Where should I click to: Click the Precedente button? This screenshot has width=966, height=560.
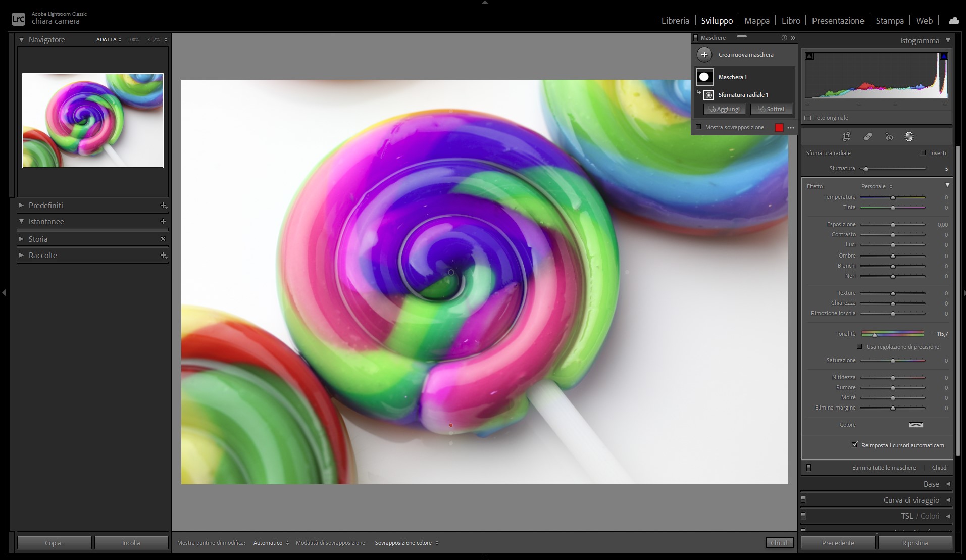838,543
